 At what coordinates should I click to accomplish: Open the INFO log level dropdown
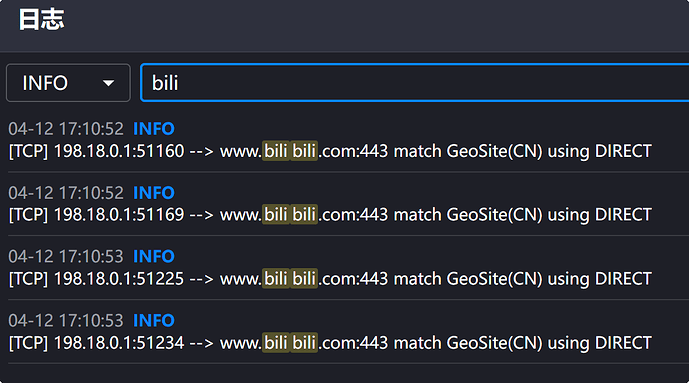tap(68, 83)
